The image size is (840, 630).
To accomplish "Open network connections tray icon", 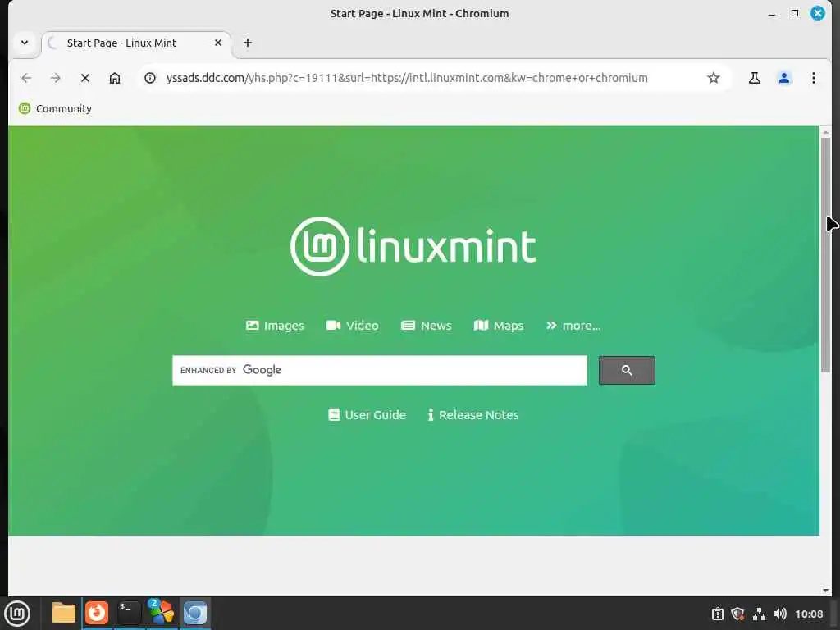I will point(759,614).
